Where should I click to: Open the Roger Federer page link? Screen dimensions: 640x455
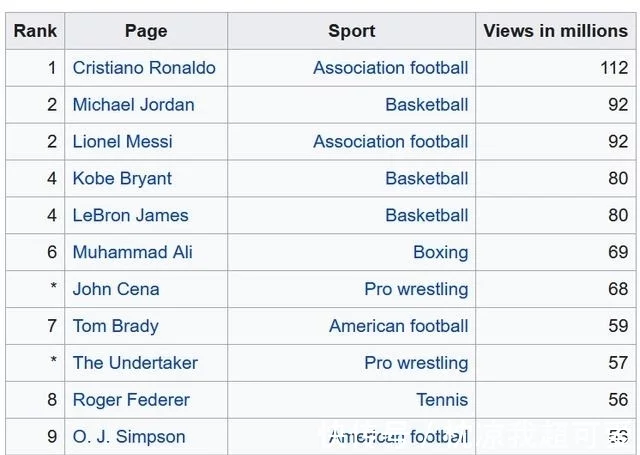131,400
